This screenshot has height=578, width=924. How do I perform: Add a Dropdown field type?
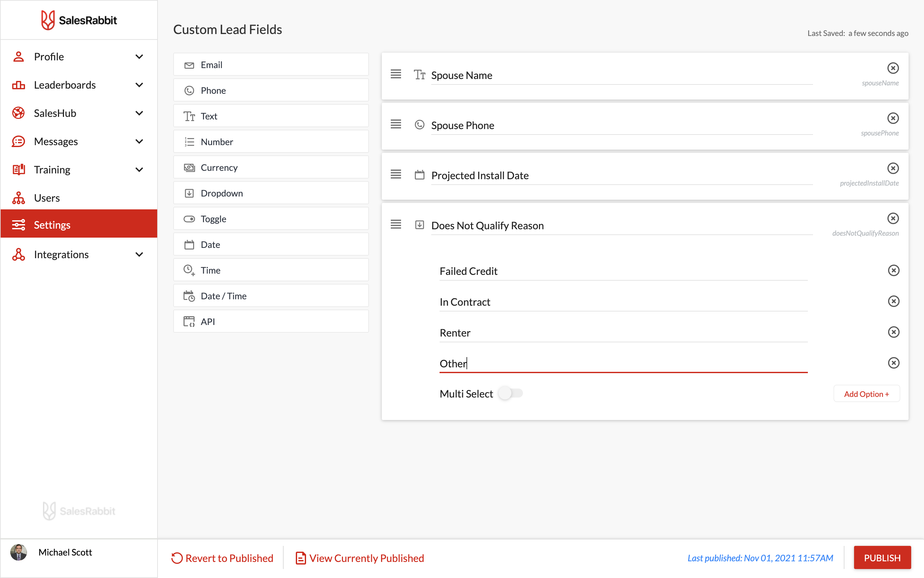(x=271, y=193)
